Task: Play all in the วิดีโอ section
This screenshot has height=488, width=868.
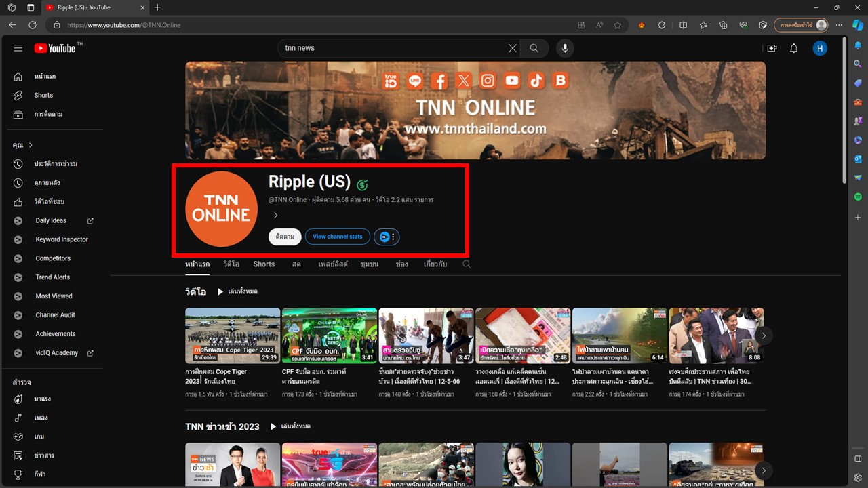Action: (237, 291)
